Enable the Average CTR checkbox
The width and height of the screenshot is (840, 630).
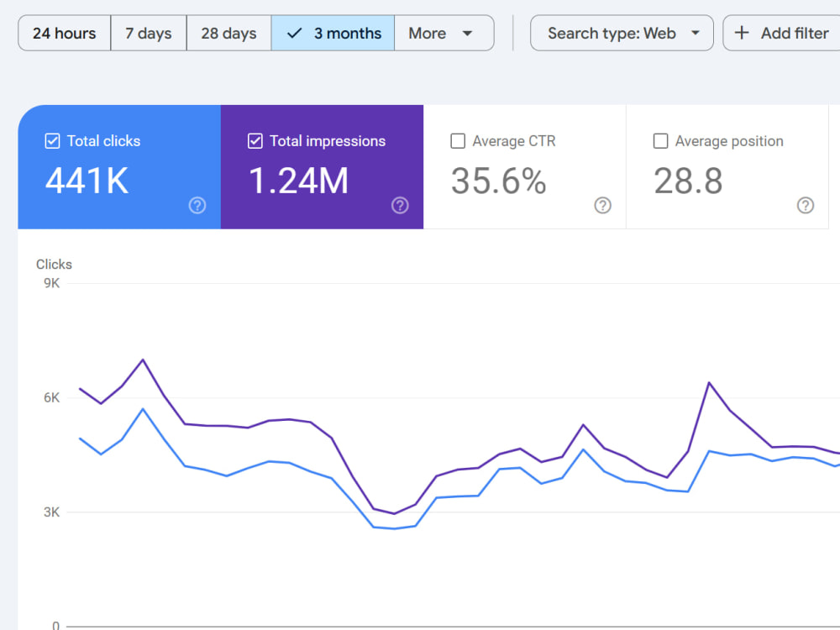(x=458, y=141)
